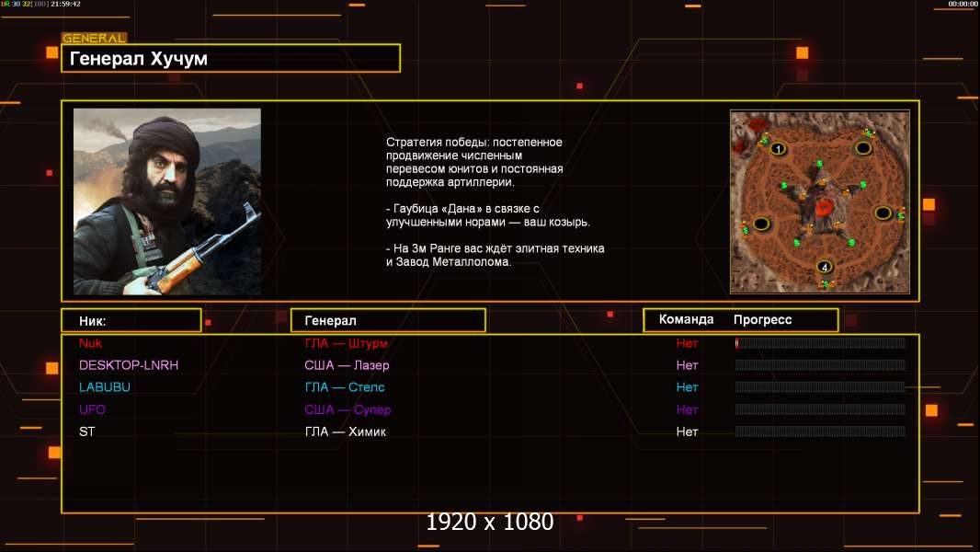
Task: Click the red marker in the minimap center
Action: tap(825, 208)
